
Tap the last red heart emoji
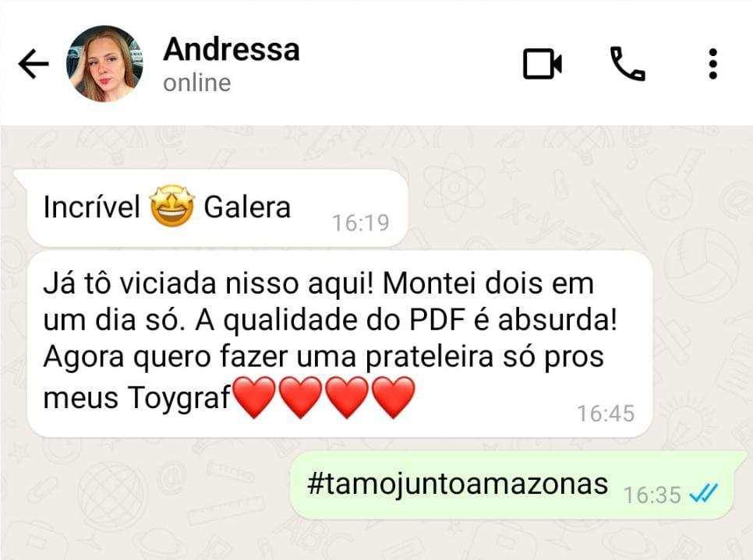(394, 397)
